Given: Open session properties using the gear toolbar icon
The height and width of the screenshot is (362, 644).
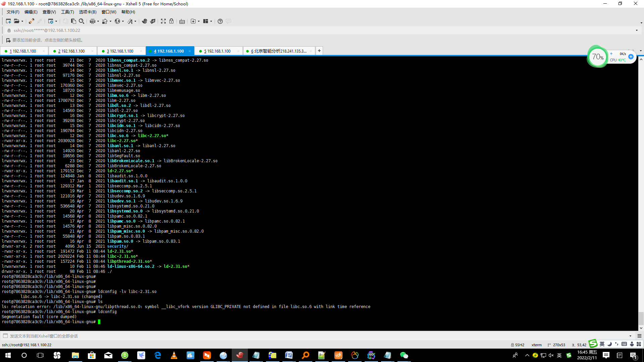Looking at the screenshot, I should (x=51, y=21).
